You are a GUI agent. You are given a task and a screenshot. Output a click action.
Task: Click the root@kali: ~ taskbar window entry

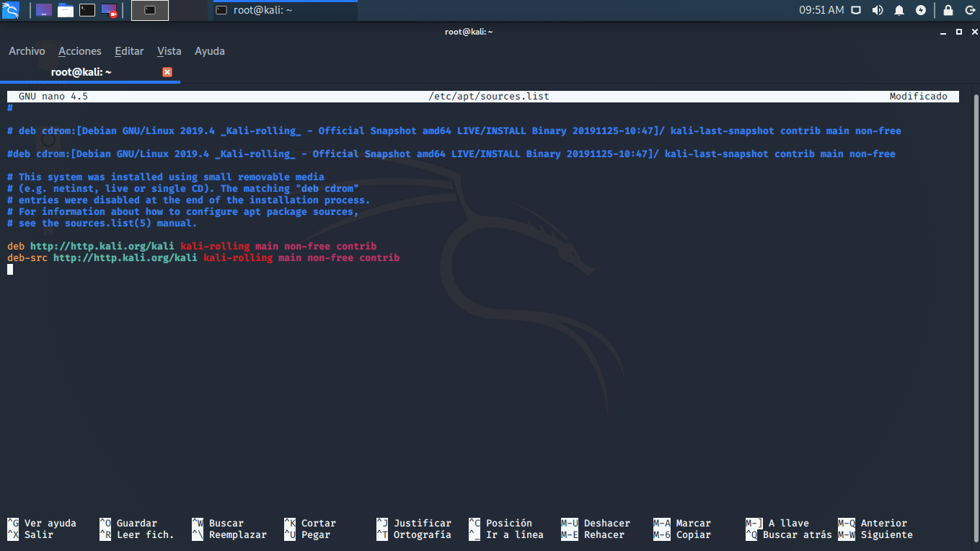(x=286, y=10)
